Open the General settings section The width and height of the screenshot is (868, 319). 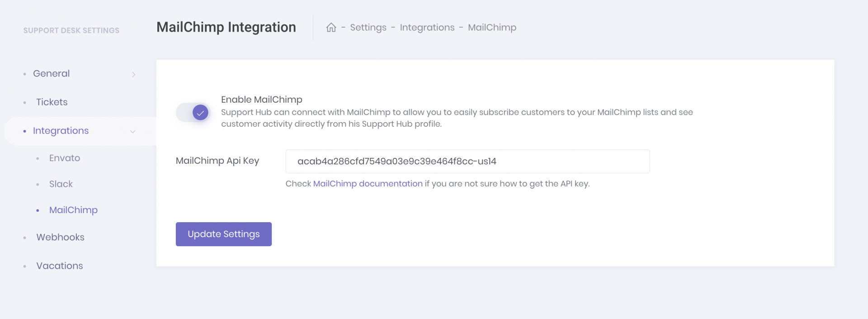[51, 73]
